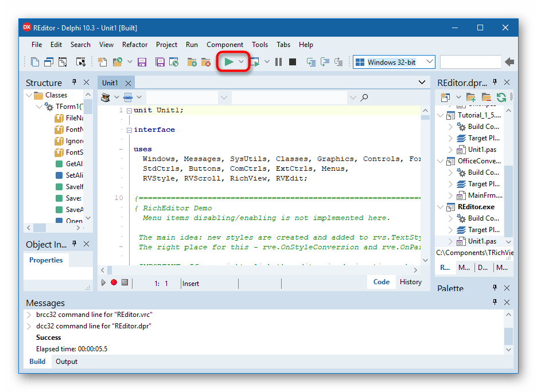
Task: Click the editor horizontal scrollbar thumb
Action: tap(110, 271)
